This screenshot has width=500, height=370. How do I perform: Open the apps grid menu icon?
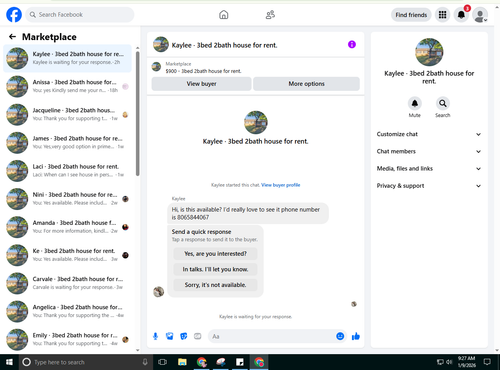click(442, 15)
